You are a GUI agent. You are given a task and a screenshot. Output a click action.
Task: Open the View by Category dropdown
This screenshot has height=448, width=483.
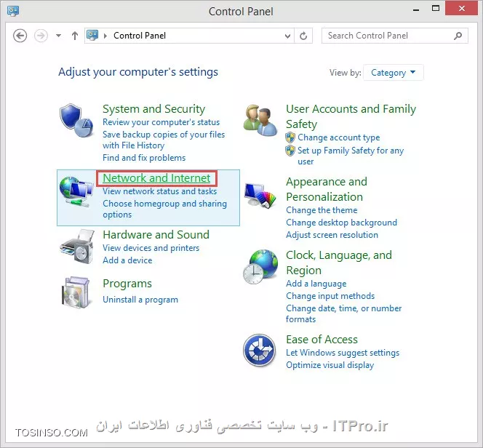tap(394, 73)
